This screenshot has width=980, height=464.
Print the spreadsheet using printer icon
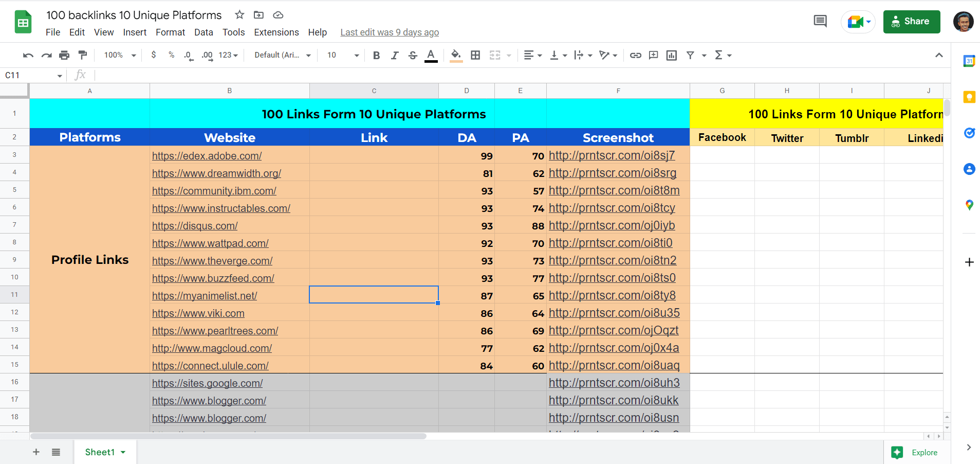click(64, 55)
